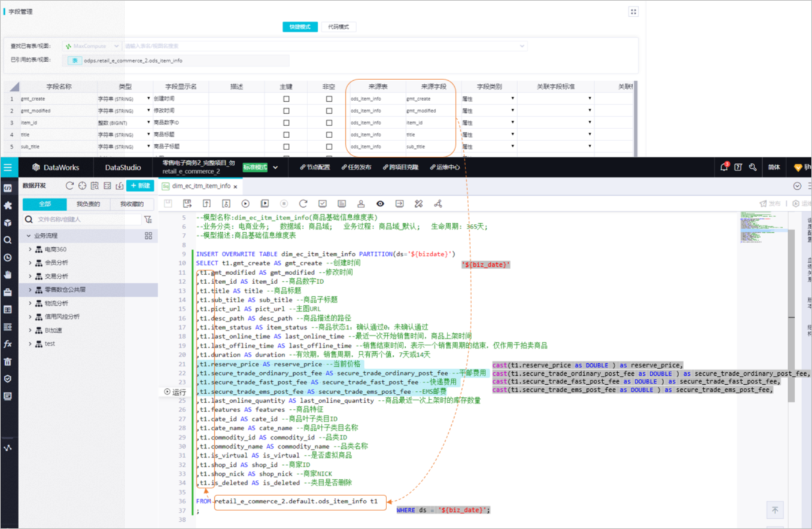Open the 运维中心 link in top bar
The image size is (812, 529).
click(445, 168)
